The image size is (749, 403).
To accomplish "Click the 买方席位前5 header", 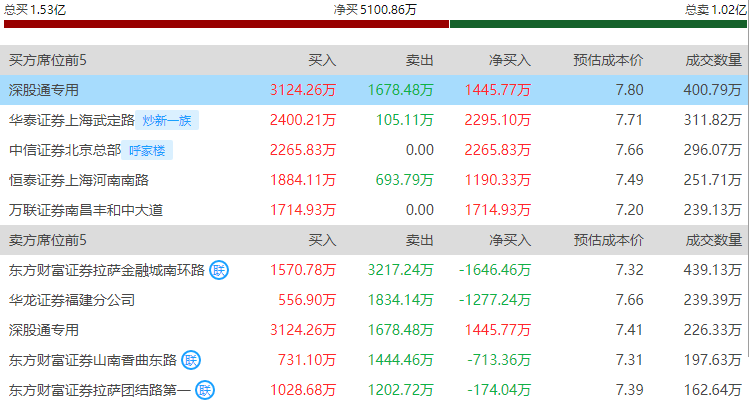I will (x=48, y=60).
